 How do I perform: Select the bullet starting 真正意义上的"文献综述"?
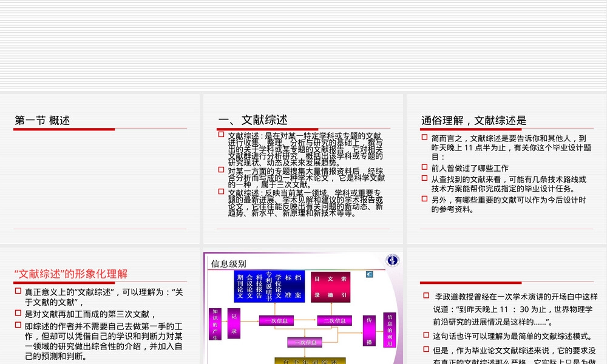click(x=104, y=297)
